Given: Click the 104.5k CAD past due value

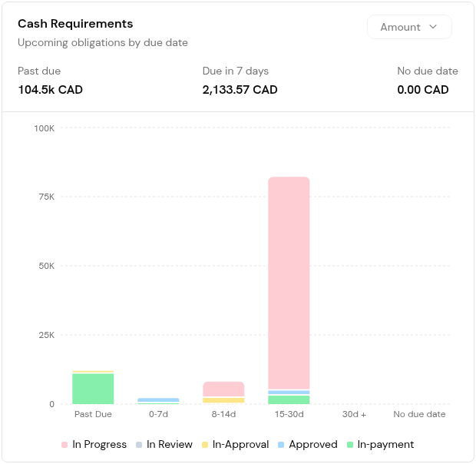Looking at the screenshot, I should coord(50,90).
